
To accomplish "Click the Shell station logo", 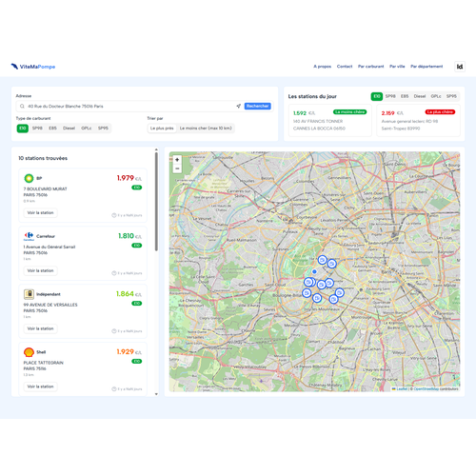I will [x=29, y=352].
